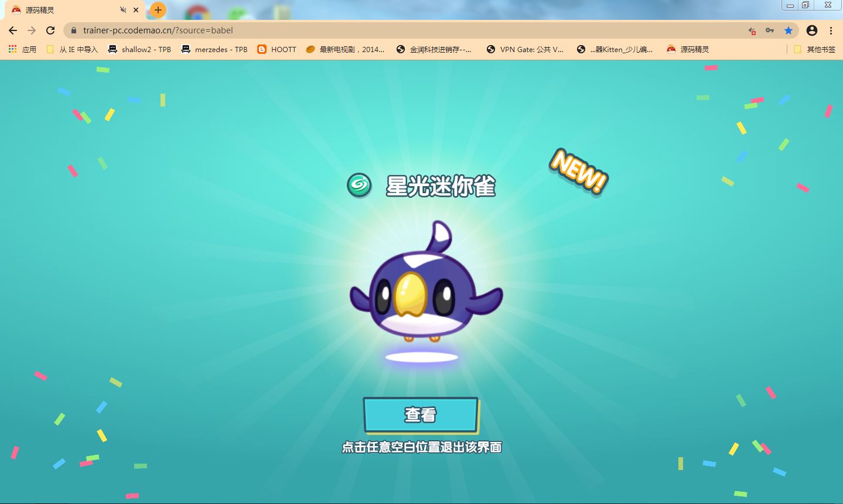Click the 查看 button
The height and width of the screenshot is (504, 843).
[x=421, y=414]
